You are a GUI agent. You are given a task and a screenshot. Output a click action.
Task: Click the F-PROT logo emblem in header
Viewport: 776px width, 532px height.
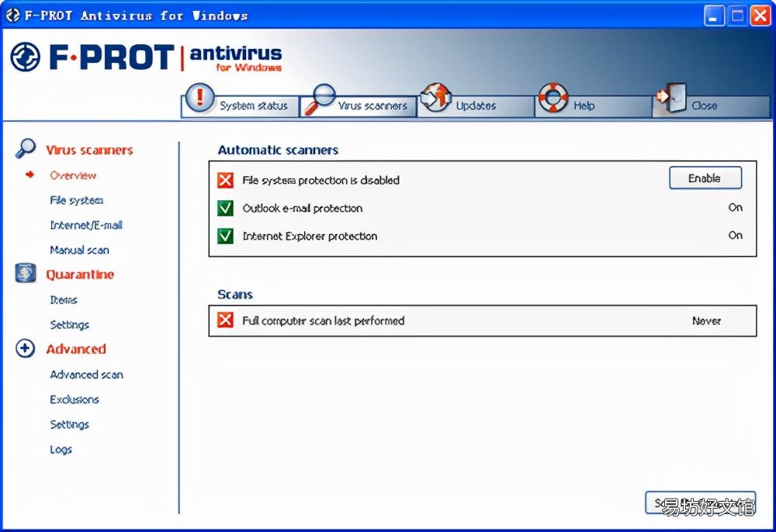point(26,57)
